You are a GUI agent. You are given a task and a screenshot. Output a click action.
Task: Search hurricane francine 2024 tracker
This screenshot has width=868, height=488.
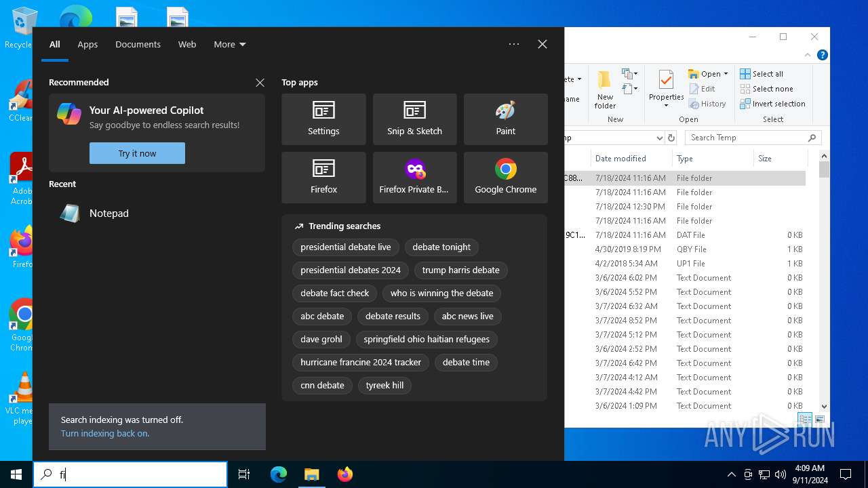(361, 362)
